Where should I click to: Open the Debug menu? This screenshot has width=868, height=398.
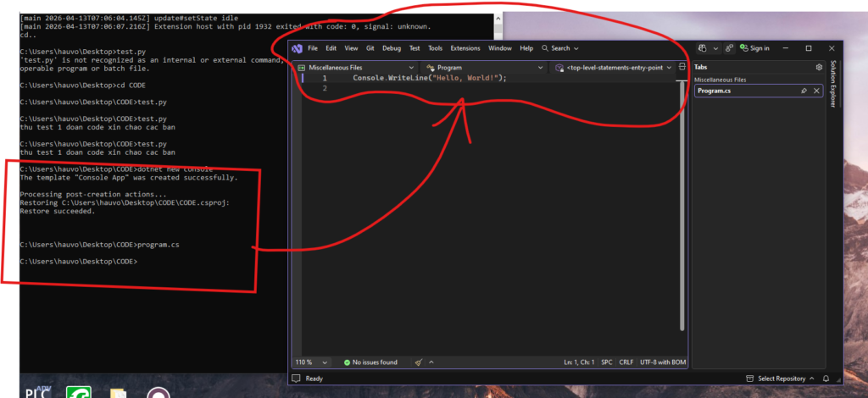coord(391,48)
